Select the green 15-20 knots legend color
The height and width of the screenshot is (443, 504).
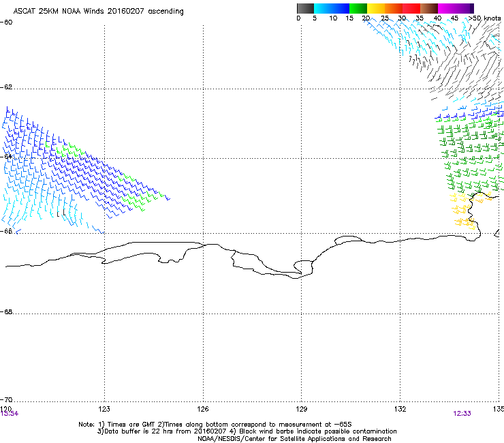tap(358, 8)
